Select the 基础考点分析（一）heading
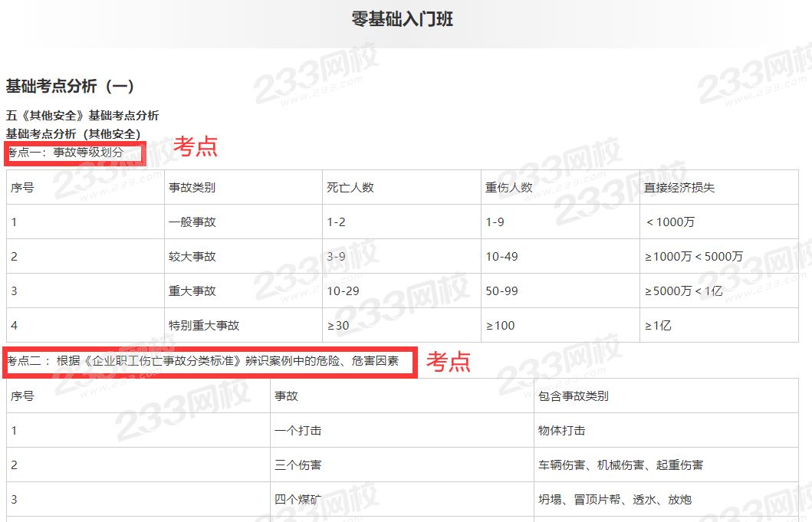The image size is (812, 522). pyautogui.click(x=71, y=86)
